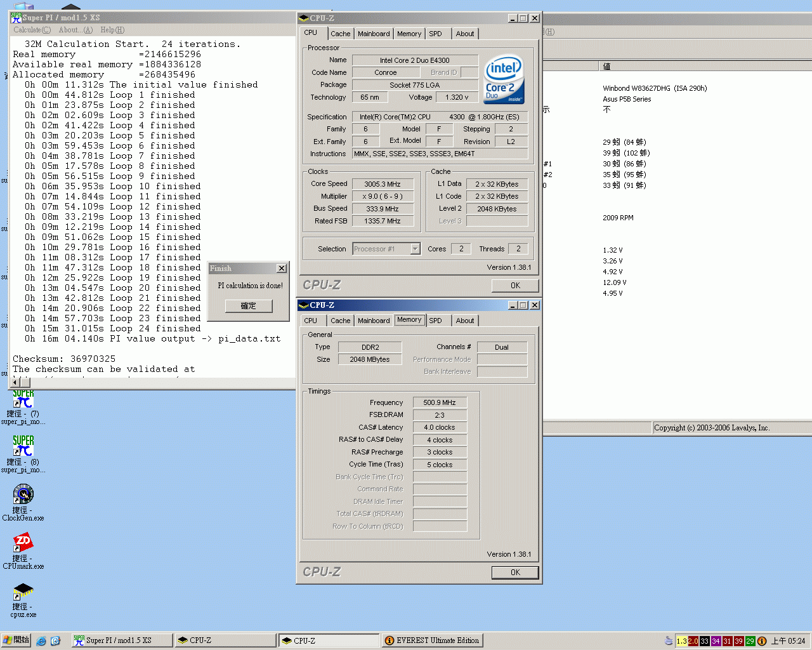
Task: Open Cache tab in lower CPU-Z
Action: (x=340, y=321)
